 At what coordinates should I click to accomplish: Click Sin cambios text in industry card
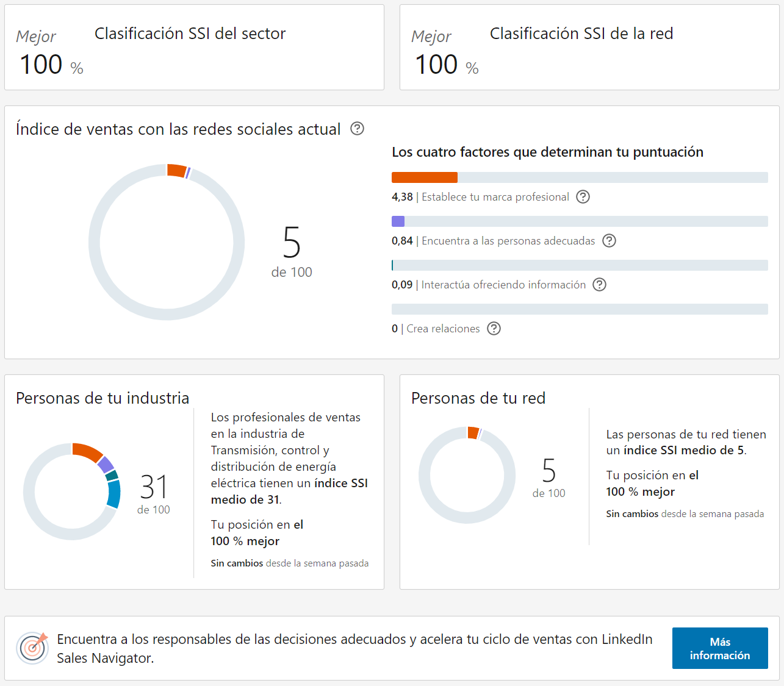(237, 563)
